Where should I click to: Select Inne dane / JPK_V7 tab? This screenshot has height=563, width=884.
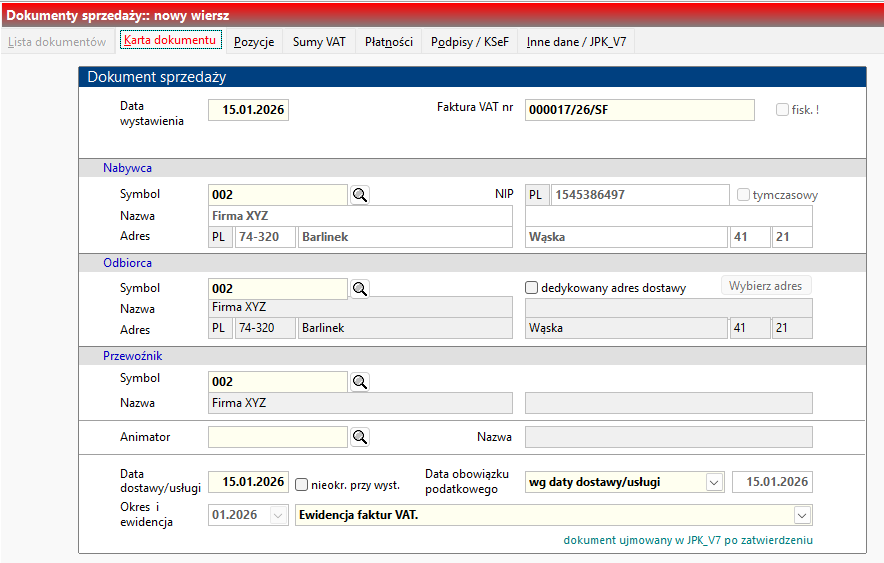point(579,42)
